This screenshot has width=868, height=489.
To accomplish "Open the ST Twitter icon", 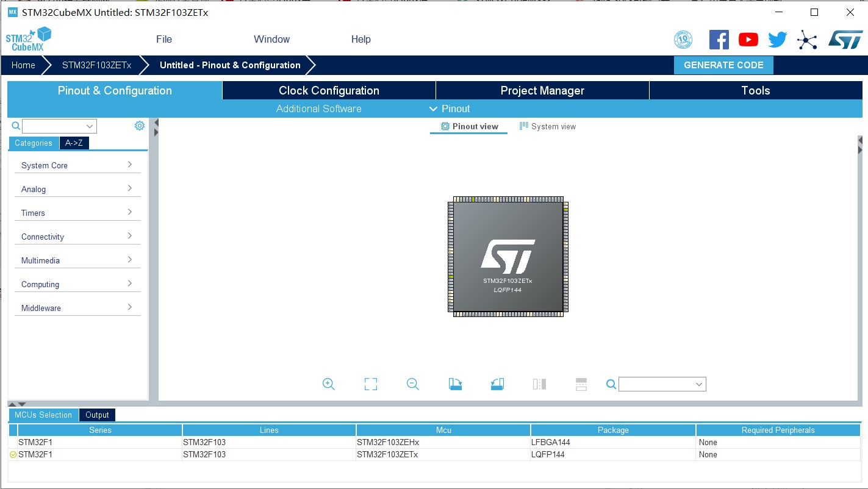I will click(x=778, y=40).
